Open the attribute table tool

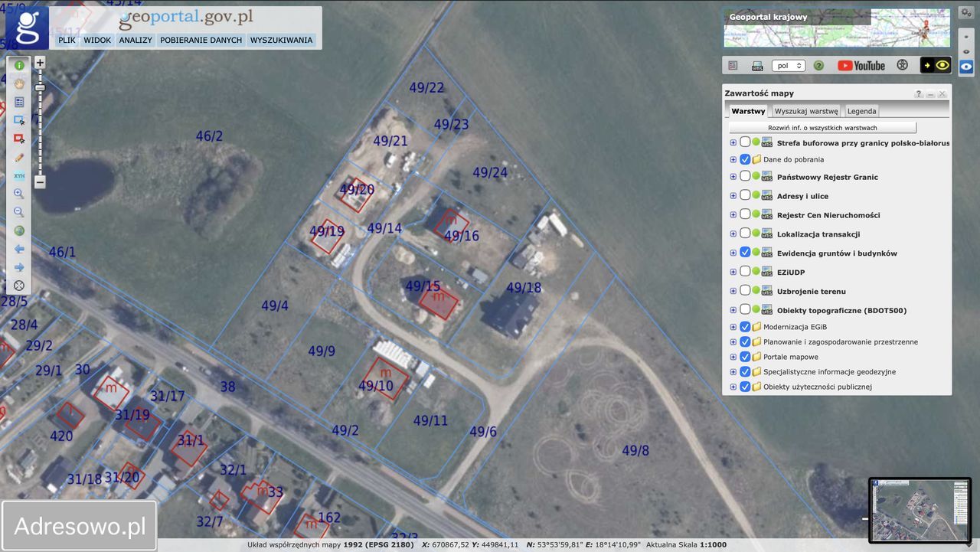tap(19, 102)
